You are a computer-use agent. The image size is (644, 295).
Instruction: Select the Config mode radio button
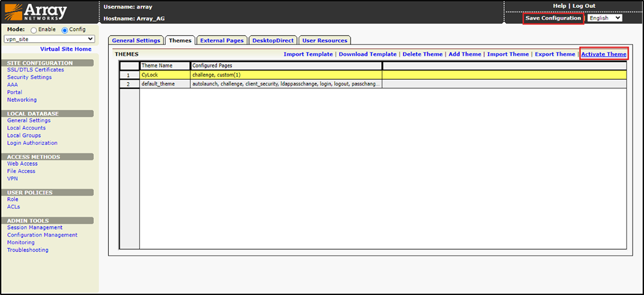click(64, 30)
